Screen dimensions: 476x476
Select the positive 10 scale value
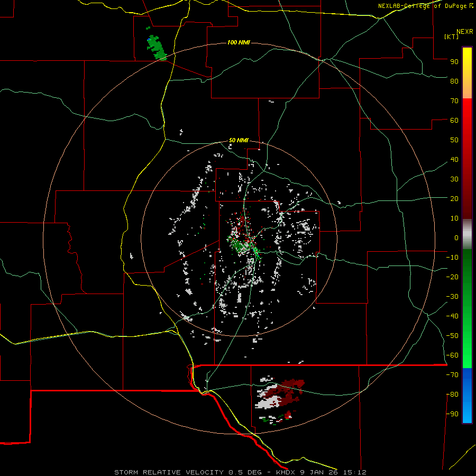(x=454, y=218)
